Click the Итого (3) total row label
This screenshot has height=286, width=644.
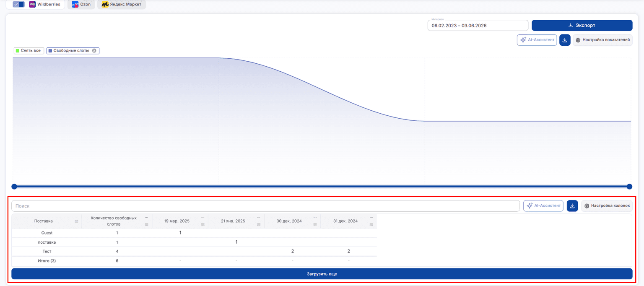pos(47,261)
